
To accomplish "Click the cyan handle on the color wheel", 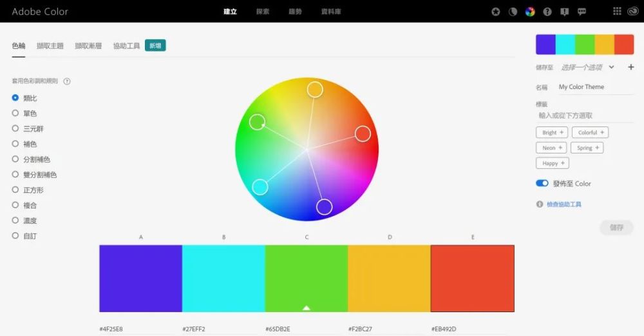I will pos(260,187).
